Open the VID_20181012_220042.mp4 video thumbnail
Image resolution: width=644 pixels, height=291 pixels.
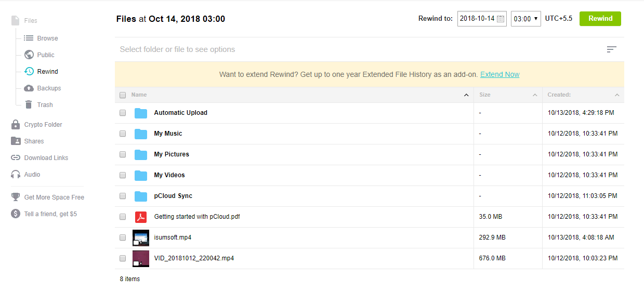(140, 258)
